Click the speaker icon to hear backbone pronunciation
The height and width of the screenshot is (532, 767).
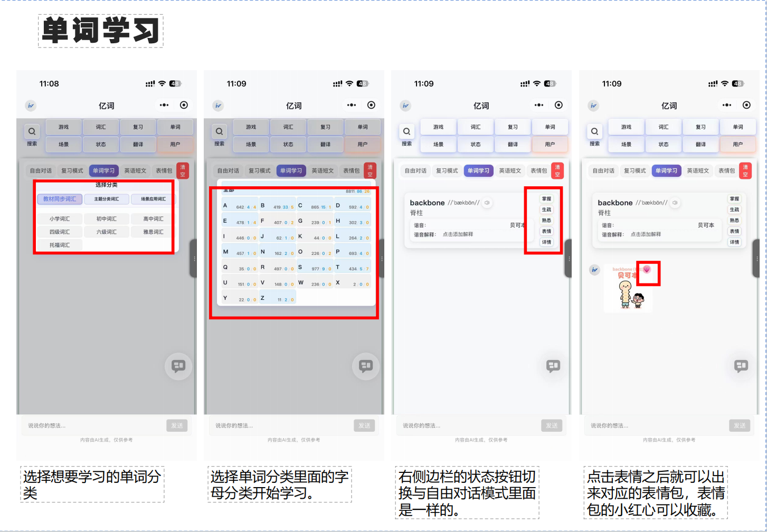487,203
